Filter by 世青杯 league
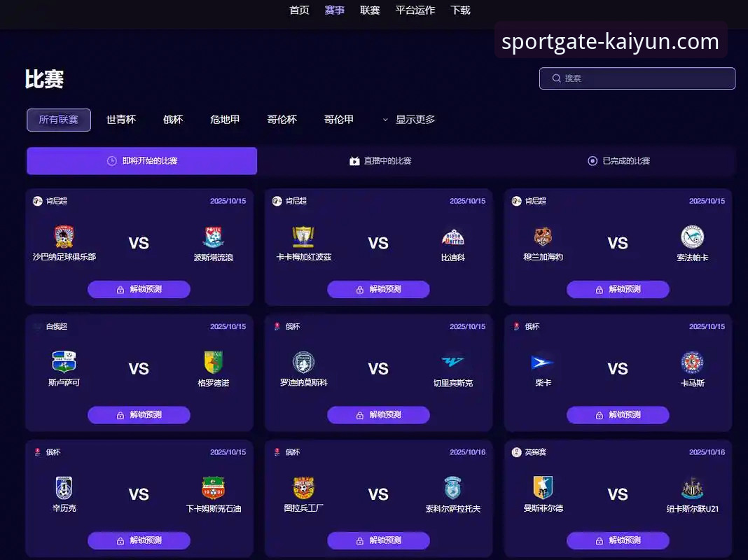Image resolution: width=748 pixels, height=560 pixels. [120, 120]
